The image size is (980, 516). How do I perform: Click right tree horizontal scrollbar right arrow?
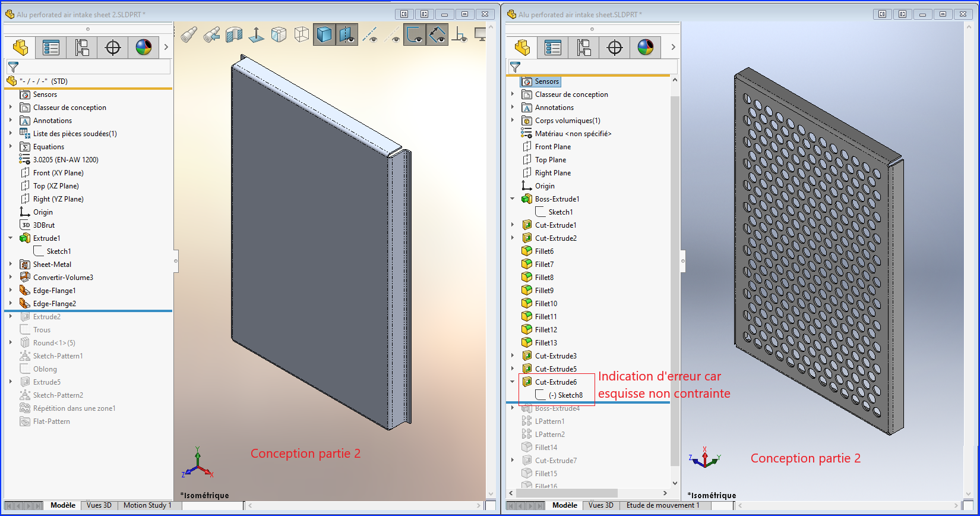pos(665,493)
